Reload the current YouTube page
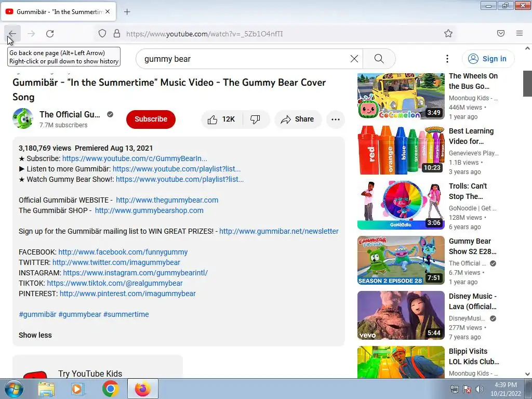 pos(50,34)
